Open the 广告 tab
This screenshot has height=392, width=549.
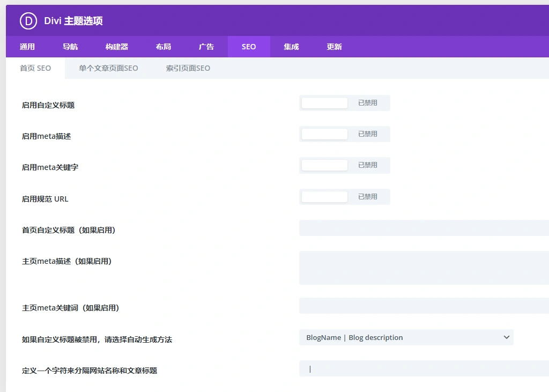point(206,47)
